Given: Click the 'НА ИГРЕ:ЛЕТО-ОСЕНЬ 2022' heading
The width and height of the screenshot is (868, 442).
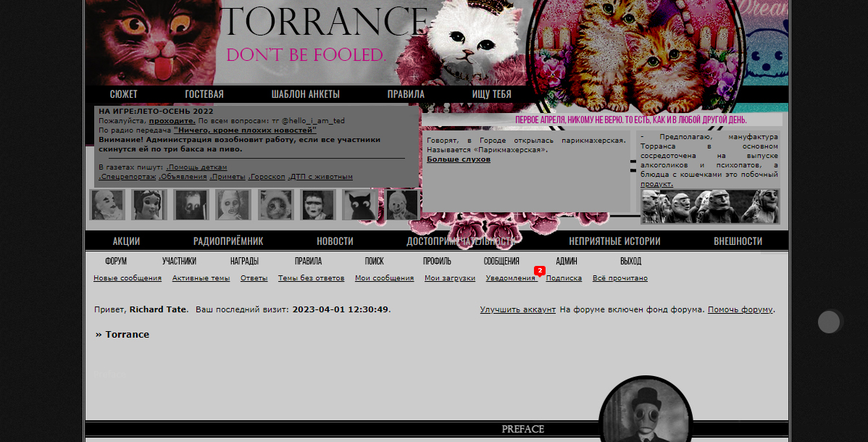Looking at the screenshot, I should point(156,112).
